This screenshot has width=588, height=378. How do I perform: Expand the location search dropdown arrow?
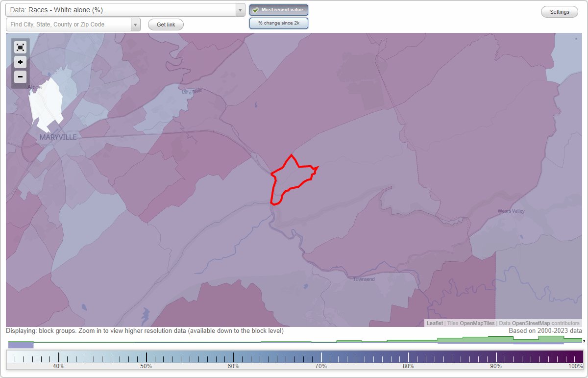point(136,24)
